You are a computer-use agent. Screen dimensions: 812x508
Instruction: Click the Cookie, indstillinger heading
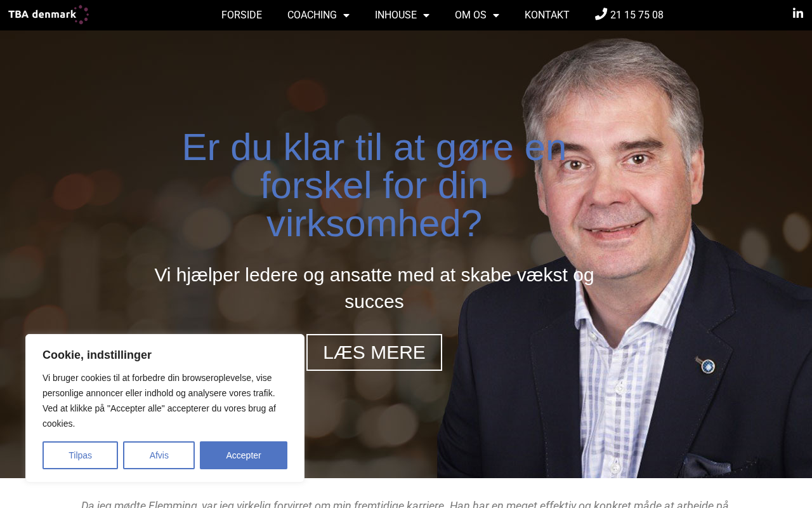[97, 355]
